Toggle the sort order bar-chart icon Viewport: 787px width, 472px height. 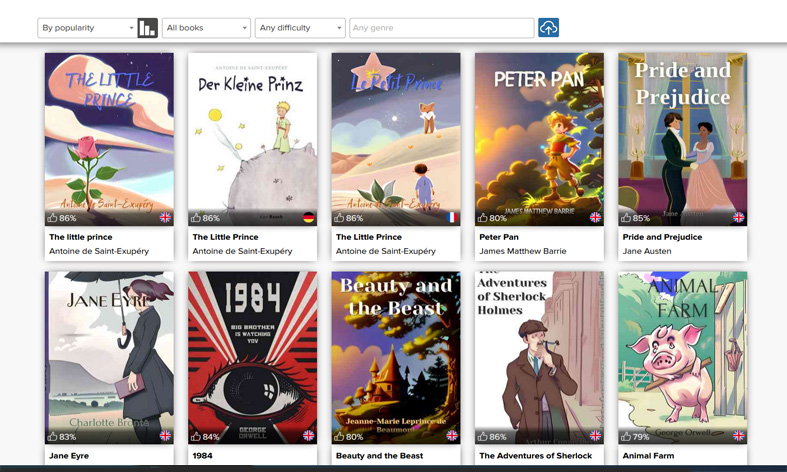pyautogui.click(x=148, y=28)
